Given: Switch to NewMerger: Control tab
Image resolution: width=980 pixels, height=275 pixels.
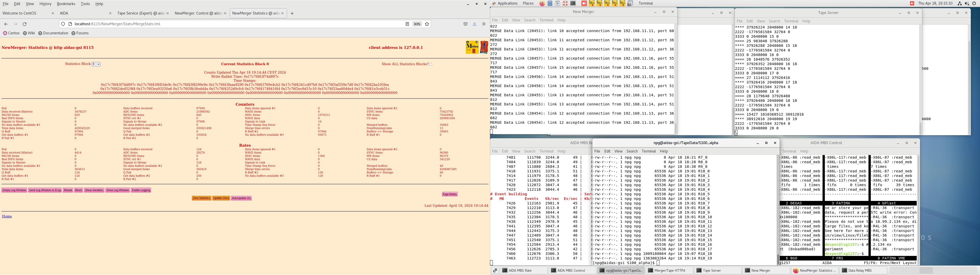Looking at the screenshot, I should pyautogui.click(x=198, y=13).
